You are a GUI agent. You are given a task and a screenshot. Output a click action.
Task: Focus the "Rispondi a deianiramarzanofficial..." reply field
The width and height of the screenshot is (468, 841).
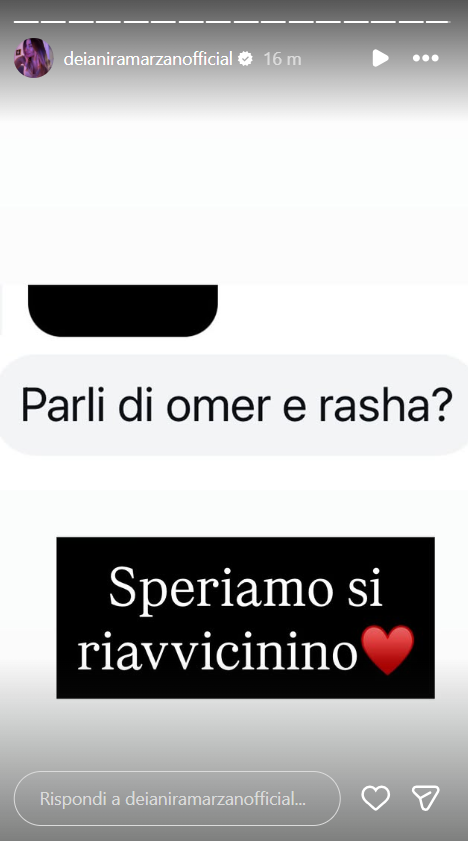(177, 799)
